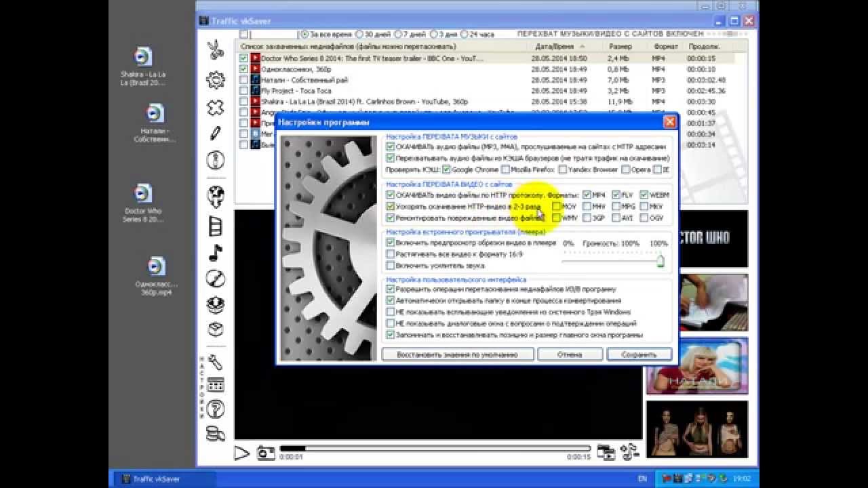Open Натали desktop media file icon
This screenshot has width=868, height=488.
pos(155,123)
